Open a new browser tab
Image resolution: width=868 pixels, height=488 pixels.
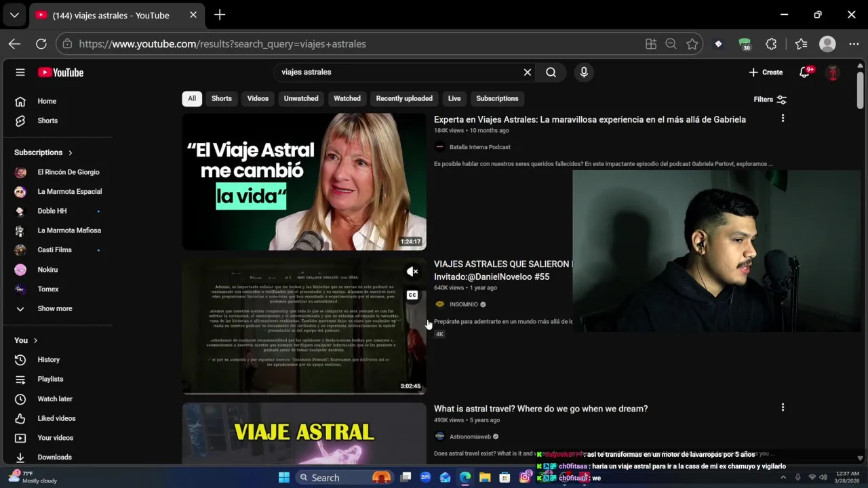pos(220,15)
